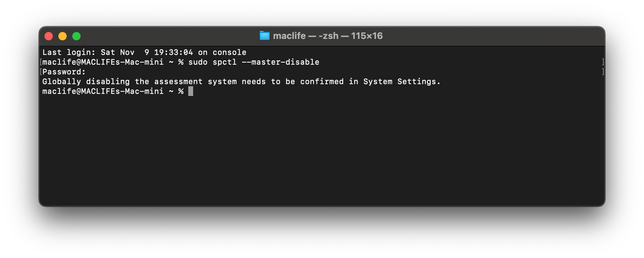Click the Password: prompt line
Image resolution: width=644 pixels, height=258 pixels.
point(64,72)
